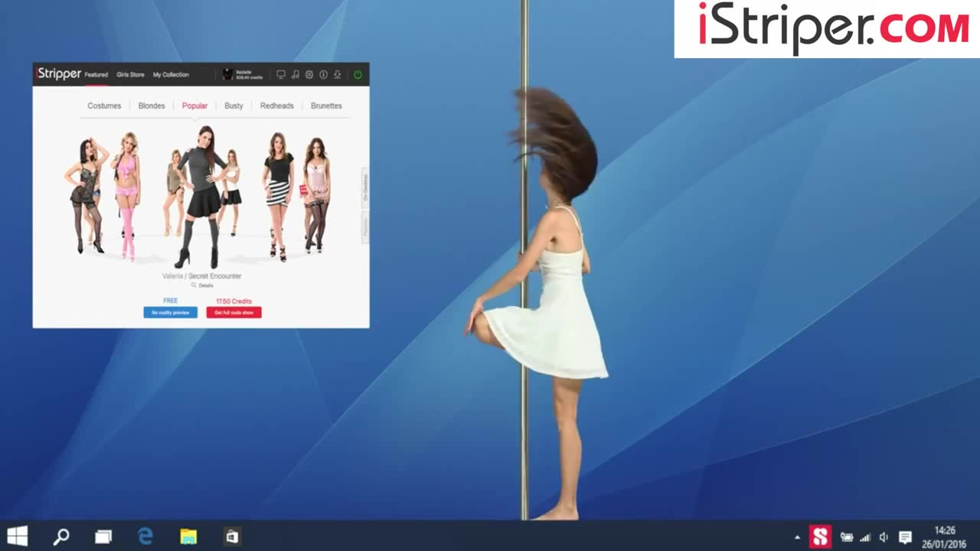Open the Girls Store section
980x551 pixels.
[x=130, y=75]
